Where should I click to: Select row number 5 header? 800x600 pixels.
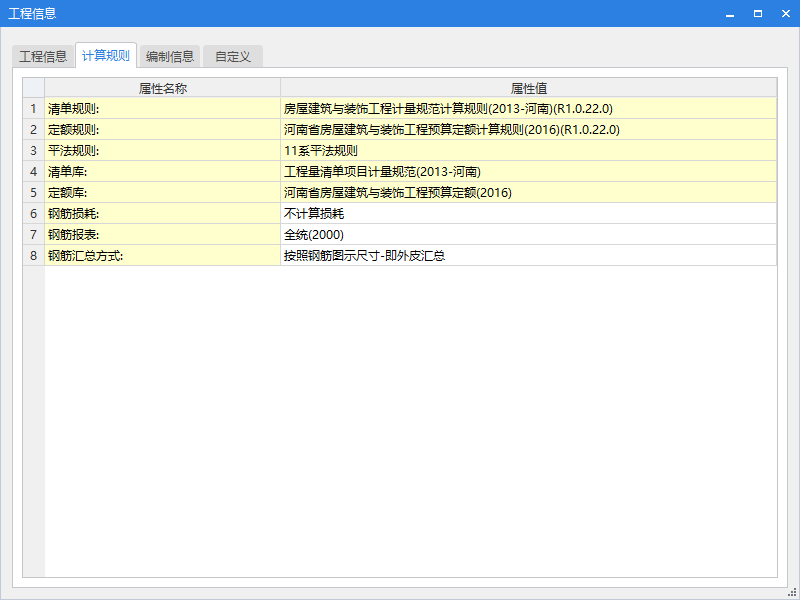34,192
